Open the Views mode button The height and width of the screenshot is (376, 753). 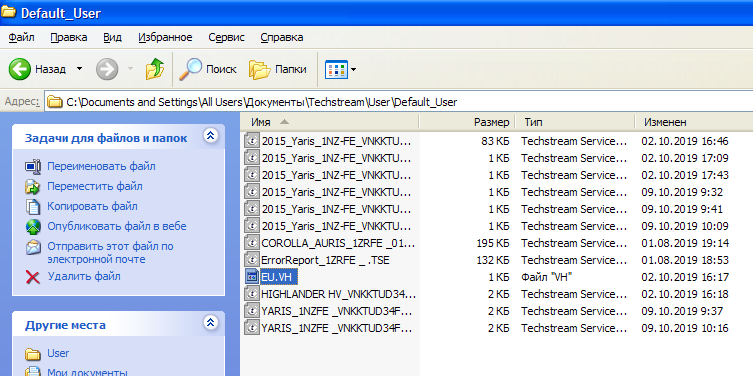pyautogui.click(x=336, y=70)
